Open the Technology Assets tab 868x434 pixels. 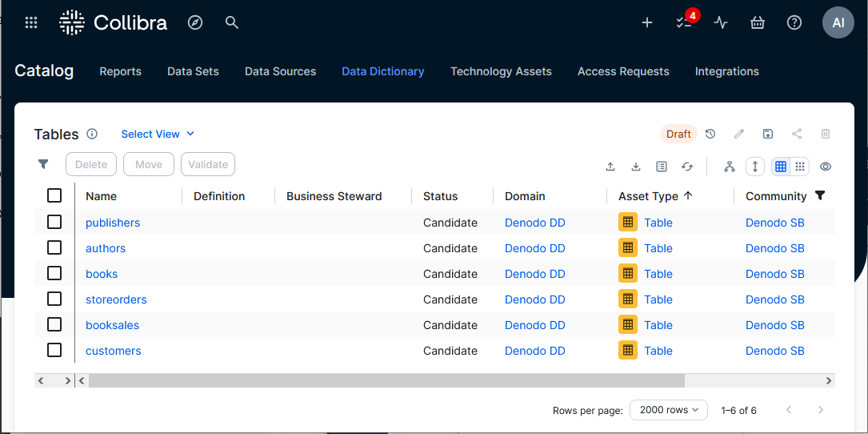[501, 71]
